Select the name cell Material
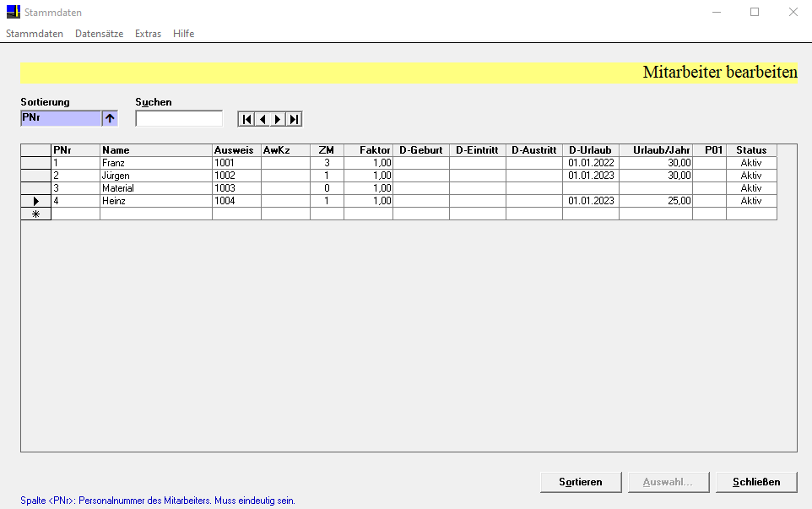The width and height of the screenshot is (812, 509). [156, 188]
